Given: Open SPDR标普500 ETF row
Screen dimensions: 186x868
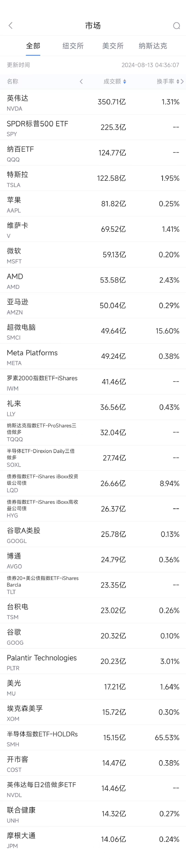Looking at the screenshot, I should [93, 127].
